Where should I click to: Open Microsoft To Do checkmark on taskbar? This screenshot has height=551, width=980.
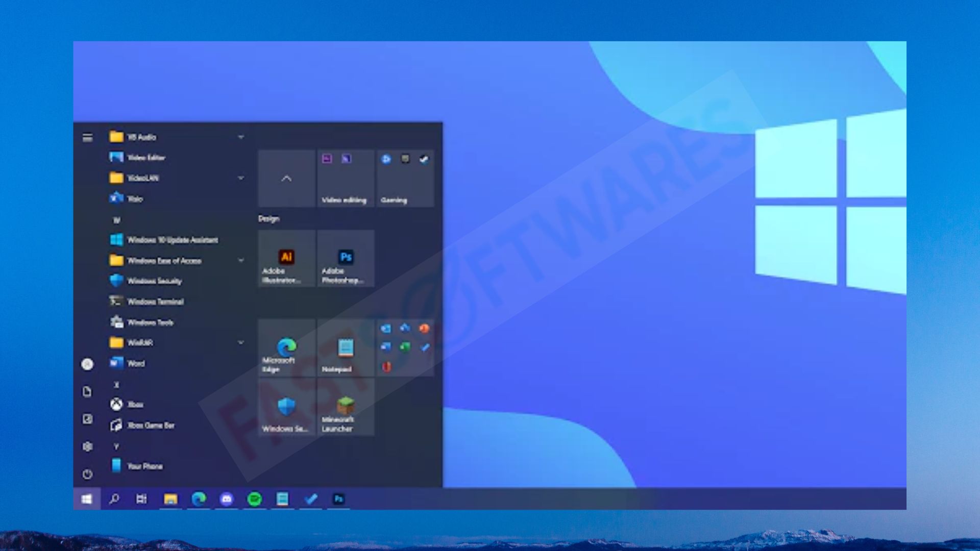311,499
